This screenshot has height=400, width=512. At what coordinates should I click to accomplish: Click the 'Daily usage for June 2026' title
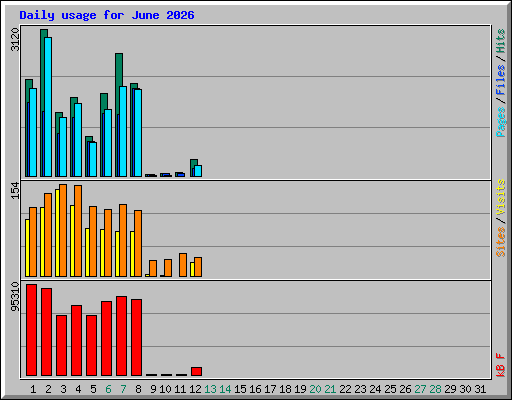coord(107,15)
